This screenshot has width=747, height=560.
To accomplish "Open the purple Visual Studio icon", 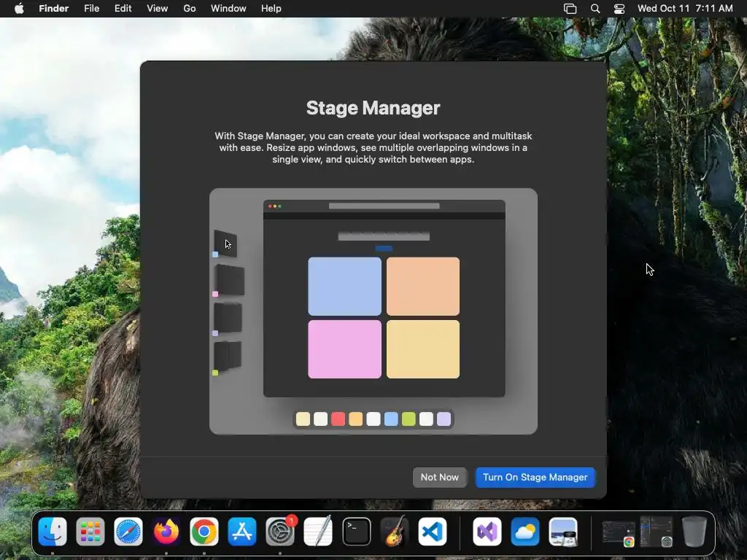I will 487,532.
